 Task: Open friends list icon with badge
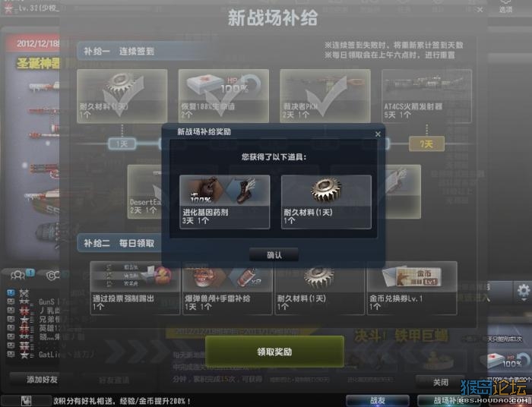[x=20, y=274]
